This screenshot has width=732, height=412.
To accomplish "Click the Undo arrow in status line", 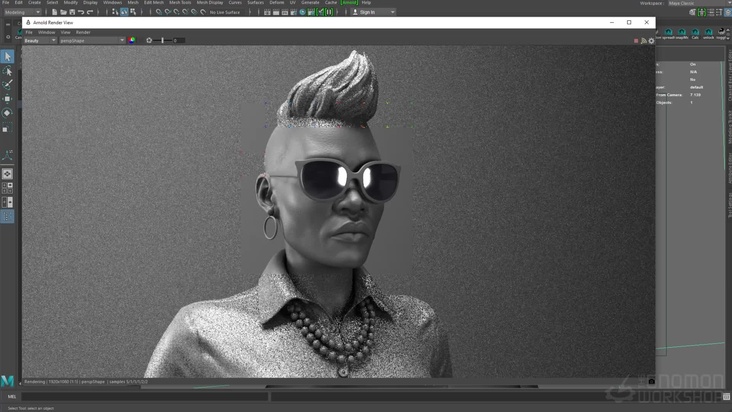I will 81,12.
